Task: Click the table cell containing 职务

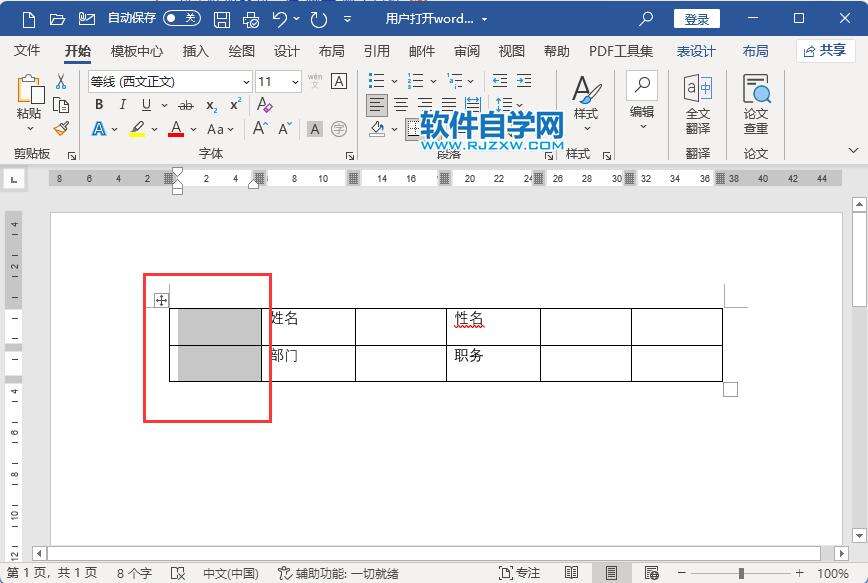Action: tap(493, 363)
